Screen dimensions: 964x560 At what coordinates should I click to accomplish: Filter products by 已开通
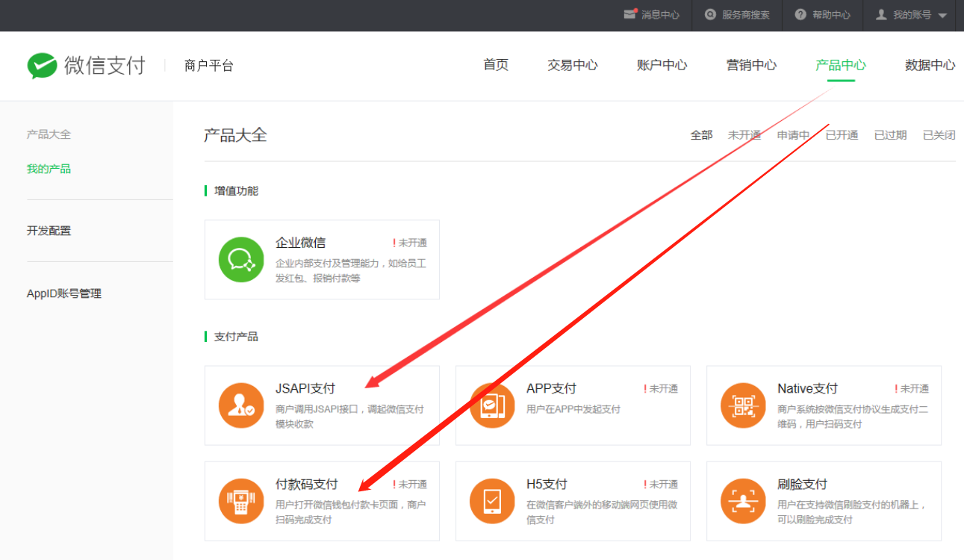[842, 135]
